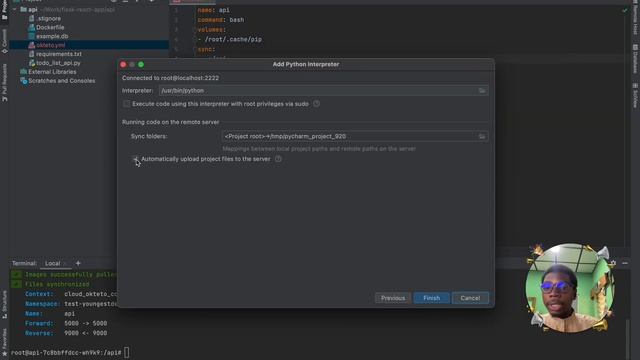Image resolution: width=640 pixels, height=360 pixels.
Task: Open sync folders mapping browse icon
Action: coord(482,136)
